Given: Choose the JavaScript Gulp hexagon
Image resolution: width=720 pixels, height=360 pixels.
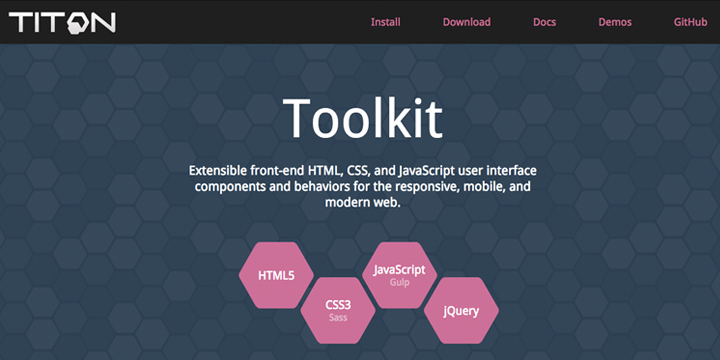Looking at the screenshot, I should [x=399, y=276].
